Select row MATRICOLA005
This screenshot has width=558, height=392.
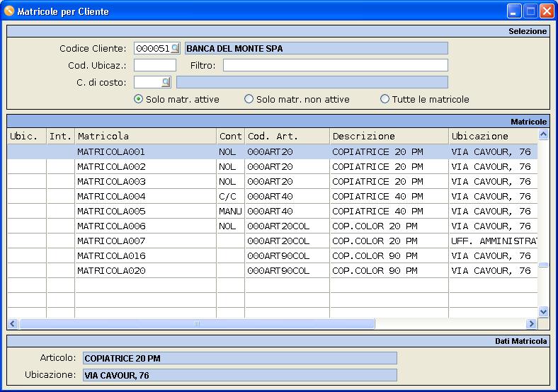[273, 212]
